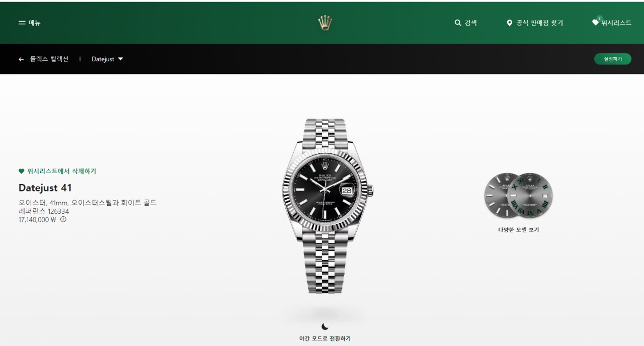This screenshot has width=644, height=346.
Task: Open the 메뉴 navigation label
Action: coord(34,23)
